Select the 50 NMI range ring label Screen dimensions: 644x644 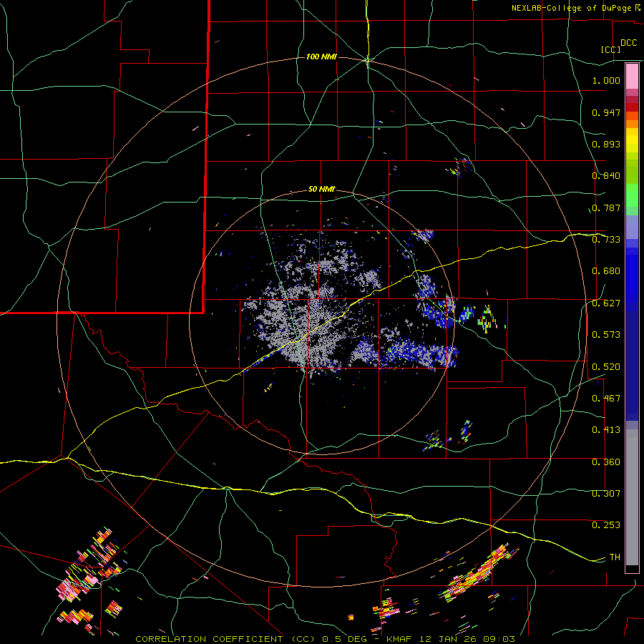tap(321, 189)
